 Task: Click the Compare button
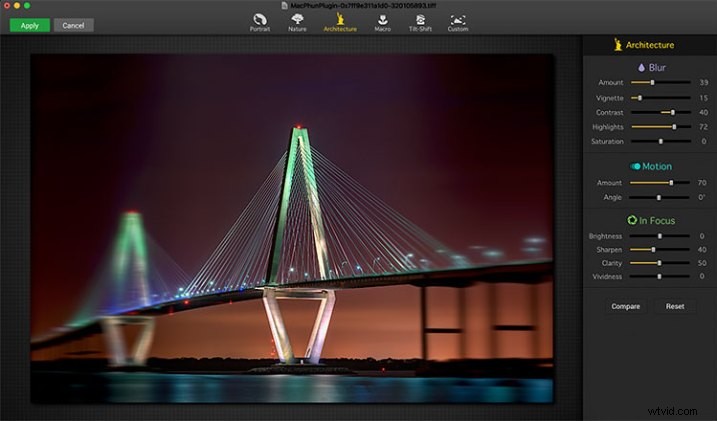[x=626, y=306]
